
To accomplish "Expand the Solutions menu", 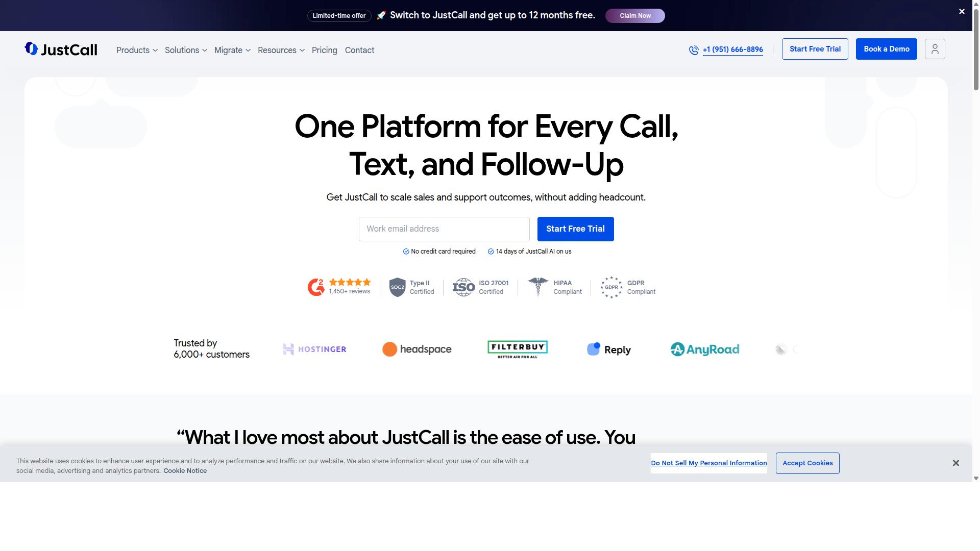I will click(186, 50).
